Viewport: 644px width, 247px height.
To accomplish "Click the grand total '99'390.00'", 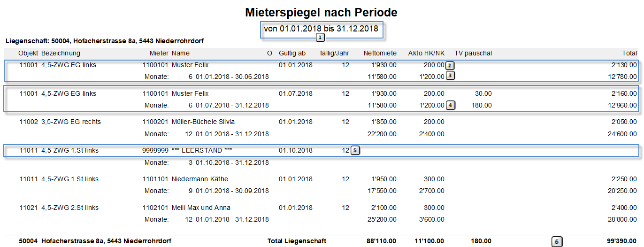I will 622,241.
